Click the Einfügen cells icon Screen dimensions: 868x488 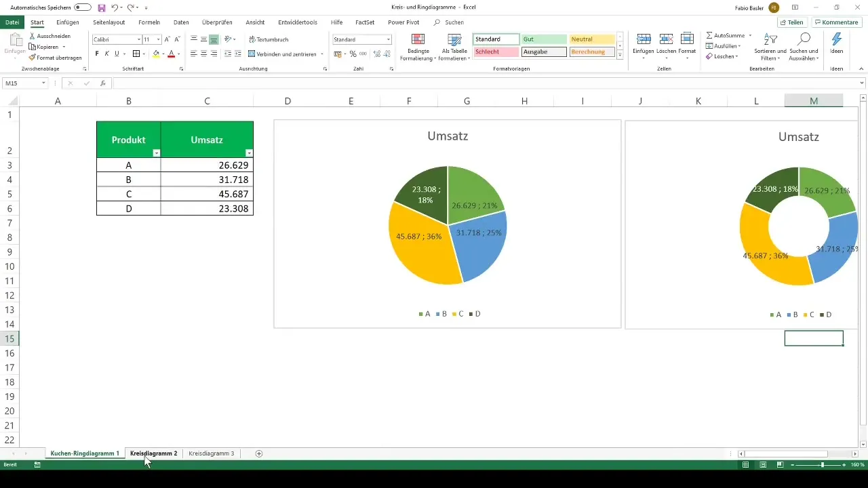tap(644, 39)
